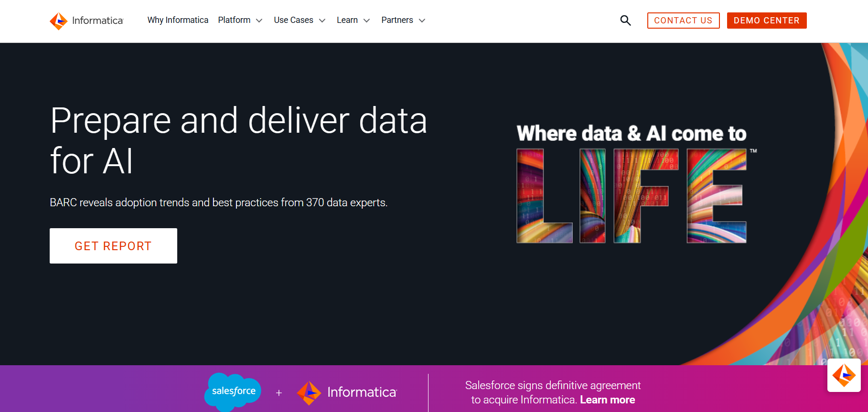Open the Use Cases menu
The image size is (868, 412).
coord(293,20)
